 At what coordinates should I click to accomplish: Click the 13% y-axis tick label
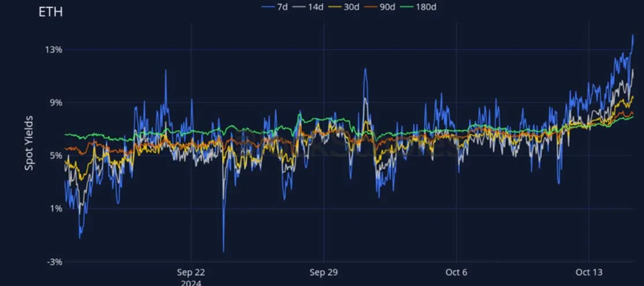pos(53,50)
